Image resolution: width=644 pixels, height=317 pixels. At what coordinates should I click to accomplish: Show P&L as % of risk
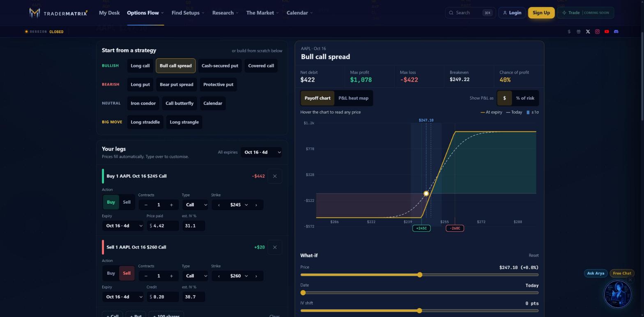(525, 98)
